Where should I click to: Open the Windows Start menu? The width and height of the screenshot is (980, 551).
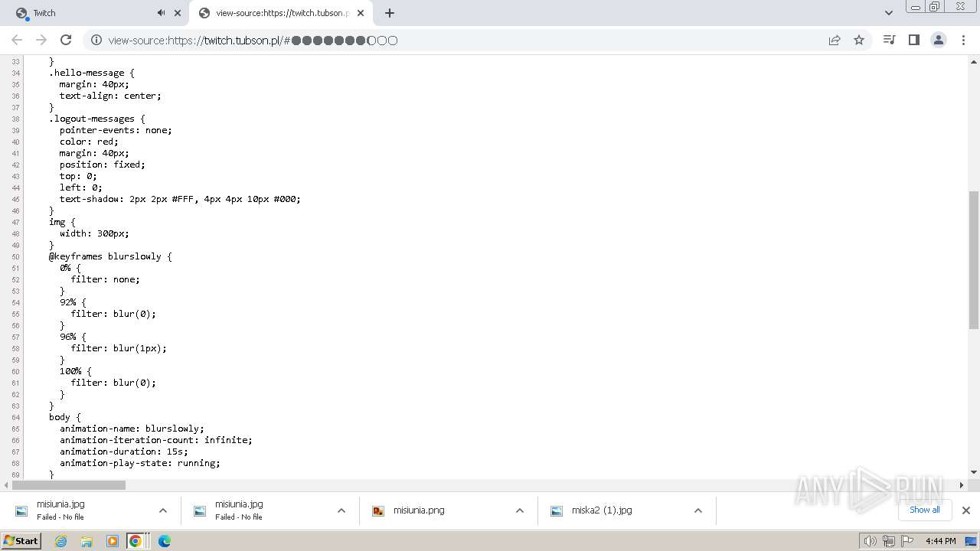coord(21,541)
